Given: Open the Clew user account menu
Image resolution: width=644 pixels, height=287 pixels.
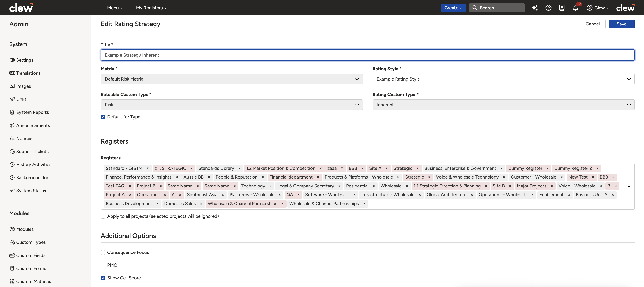Looking at the screenshot, I should (x=598, y=8).
